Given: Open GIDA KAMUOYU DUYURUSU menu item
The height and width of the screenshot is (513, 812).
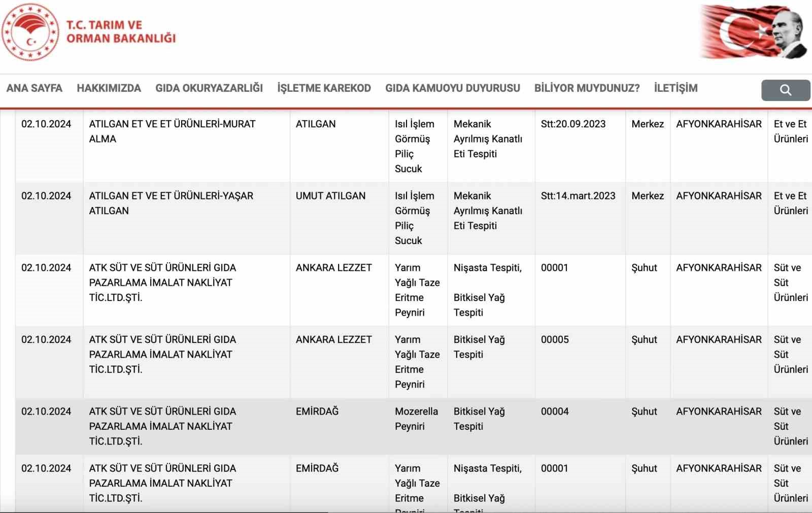Looking at the screenshot, I should 452,88.
